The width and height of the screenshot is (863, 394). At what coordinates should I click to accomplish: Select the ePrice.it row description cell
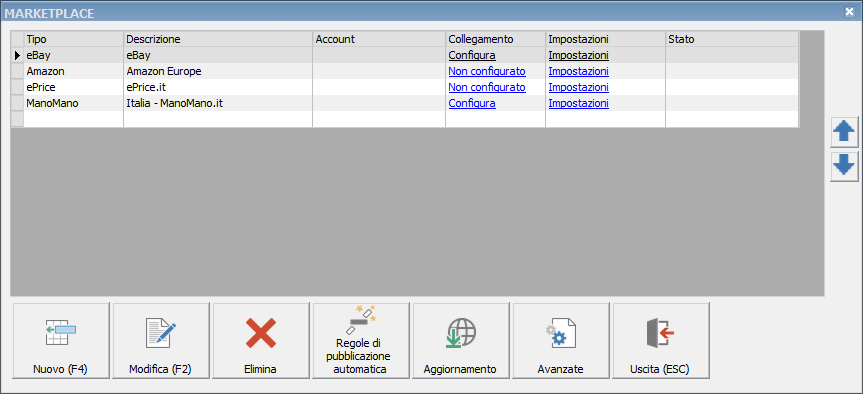[x=218, y=87]
